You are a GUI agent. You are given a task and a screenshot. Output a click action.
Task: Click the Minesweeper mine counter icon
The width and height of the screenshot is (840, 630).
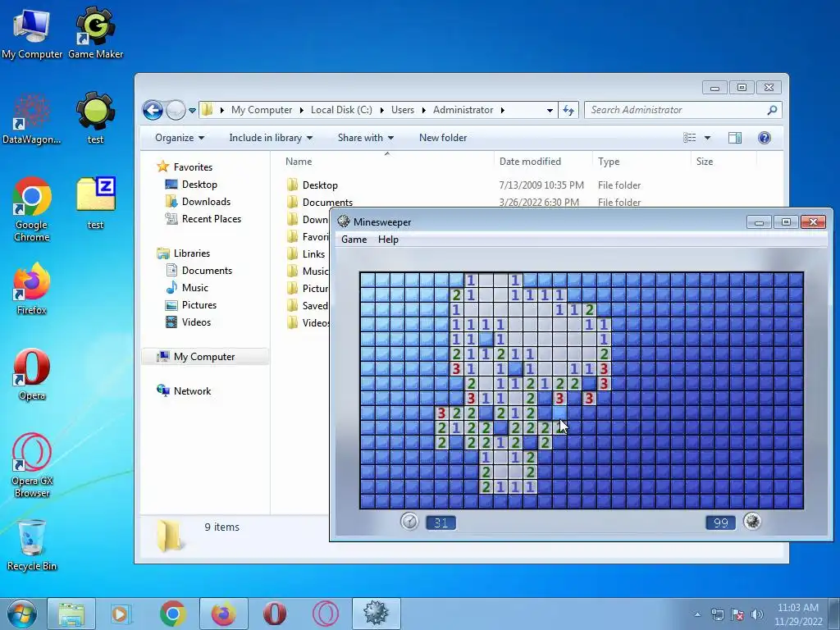pyautogui.click(x=752, y=521)
